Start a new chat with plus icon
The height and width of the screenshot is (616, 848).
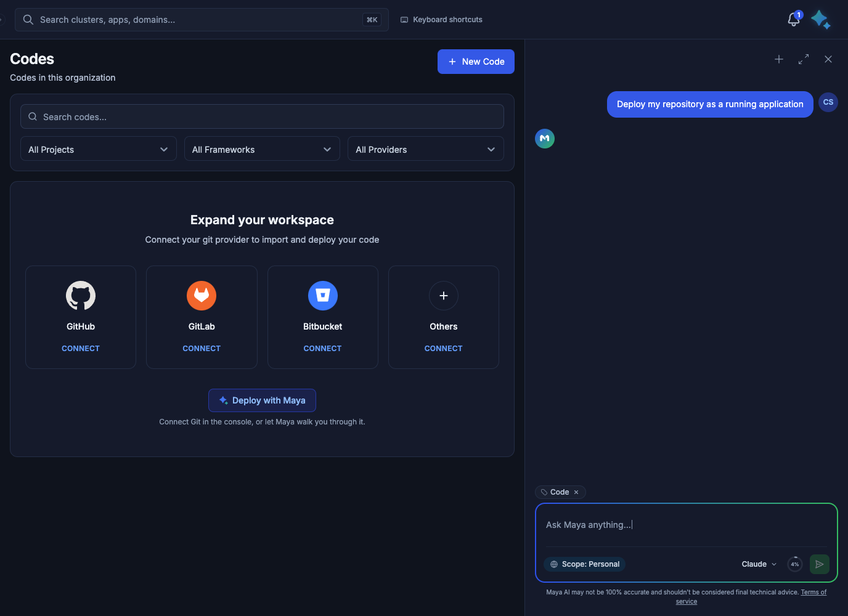click(x=779, y=59)
